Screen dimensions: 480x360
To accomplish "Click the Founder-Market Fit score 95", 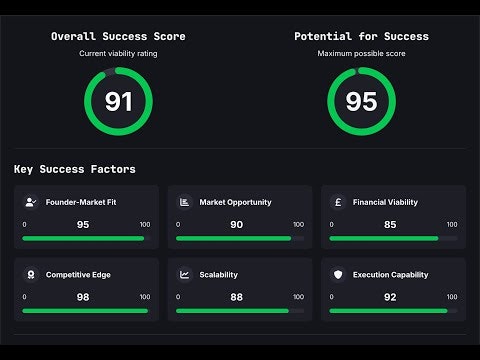I will coord(83,225).
